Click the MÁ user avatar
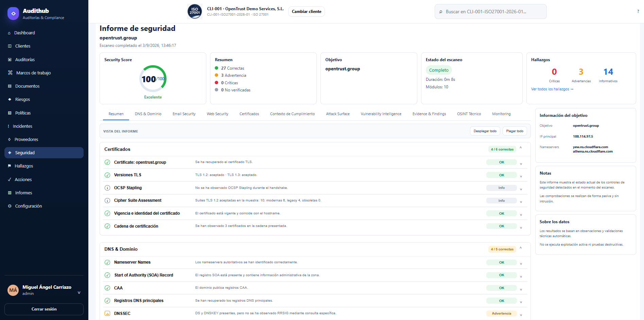This screenshot has width=644, height=320. click(13, 290)
